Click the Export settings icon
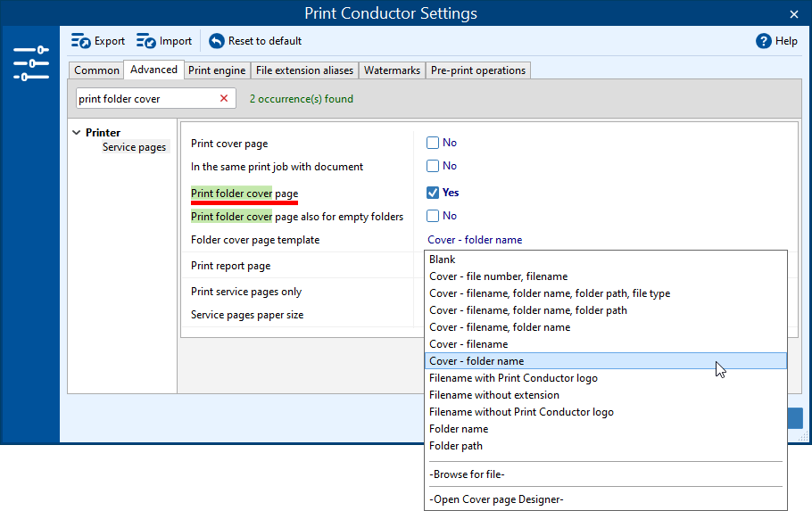This screenshot has width=812, height=511. tap(81, 41)
